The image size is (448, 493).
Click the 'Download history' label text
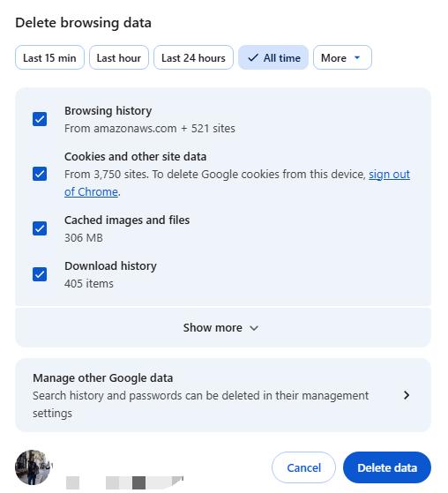coord(110,266)
